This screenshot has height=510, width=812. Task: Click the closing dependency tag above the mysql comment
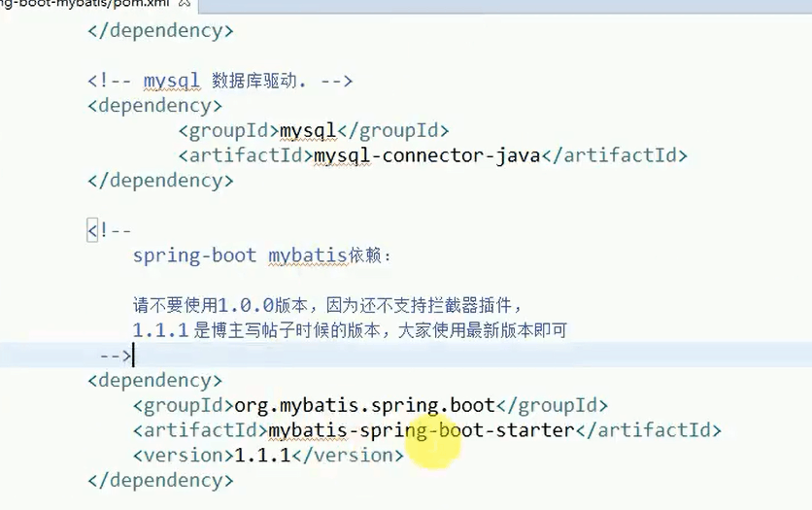pos(160,30)
